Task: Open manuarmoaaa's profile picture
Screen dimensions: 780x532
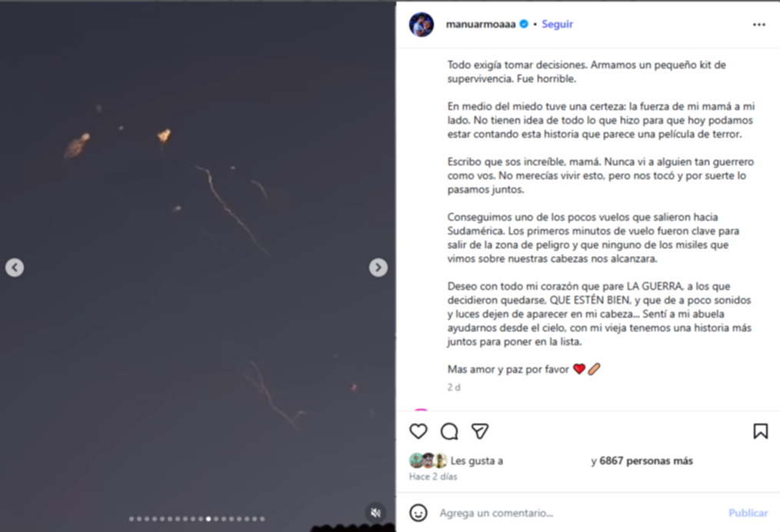Action: 421,25
